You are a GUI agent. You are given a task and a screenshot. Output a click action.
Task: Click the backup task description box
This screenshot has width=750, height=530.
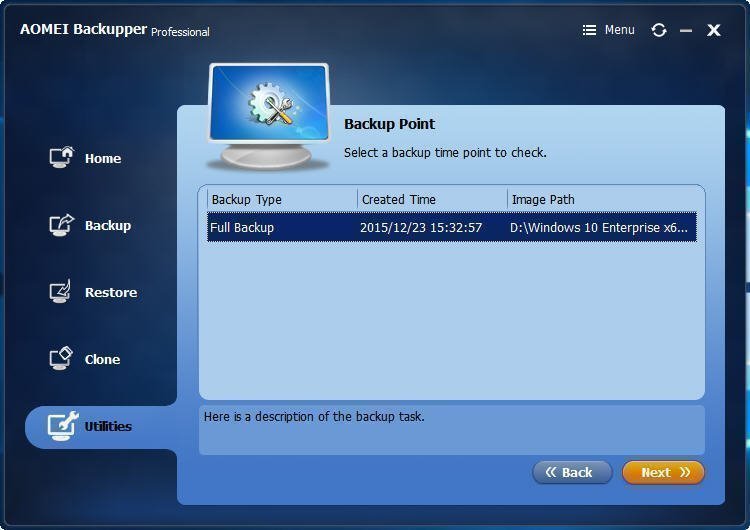point(452,430)
